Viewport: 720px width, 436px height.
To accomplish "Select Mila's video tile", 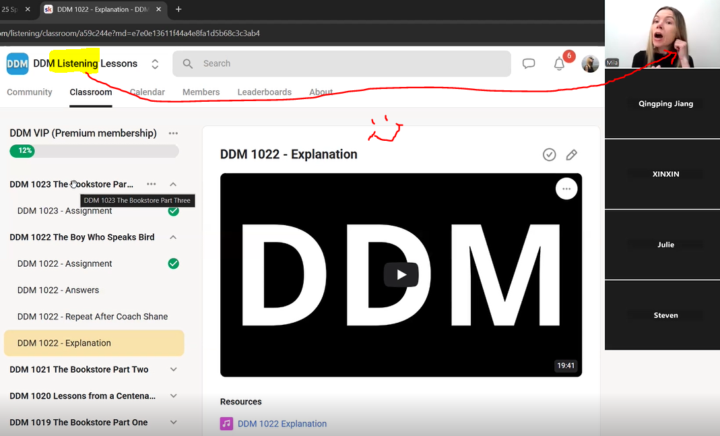I will click(x=662, y=34).
